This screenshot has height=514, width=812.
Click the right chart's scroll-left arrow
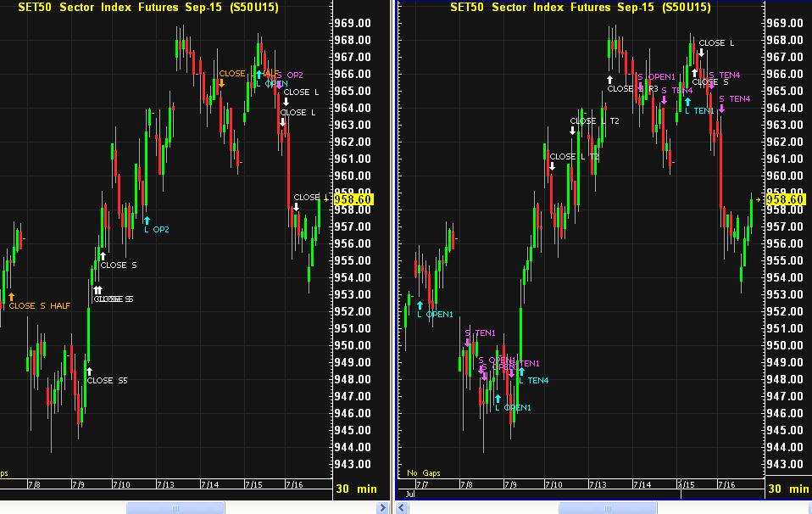tap(403, 507)
